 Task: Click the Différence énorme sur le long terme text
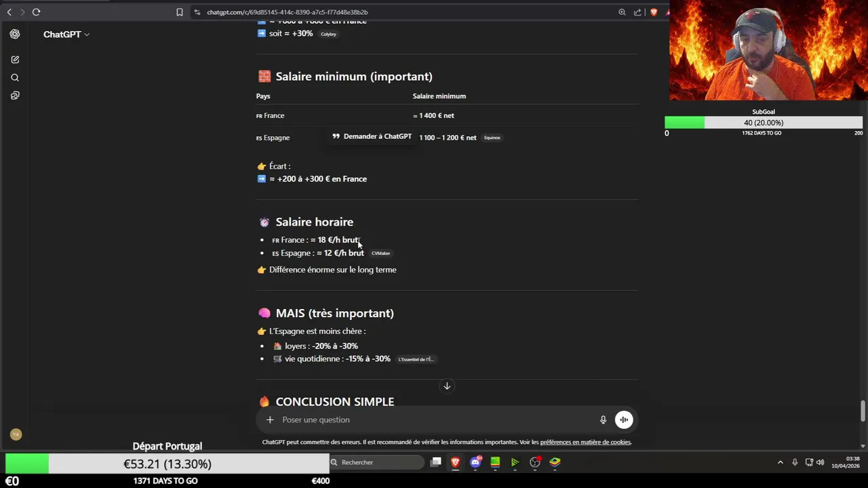pos(333,270)
